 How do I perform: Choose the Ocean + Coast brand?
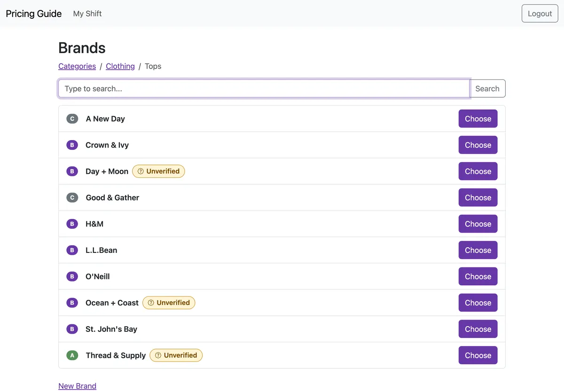(478, 303)
